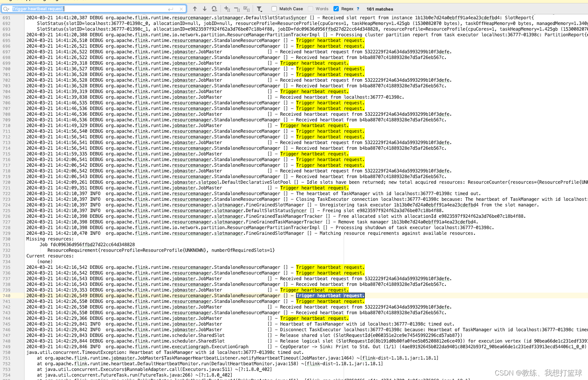Click the 161 matches result label
Image resolution: width=588 pixels, height=380 pixels.
(x=380, y=9)
